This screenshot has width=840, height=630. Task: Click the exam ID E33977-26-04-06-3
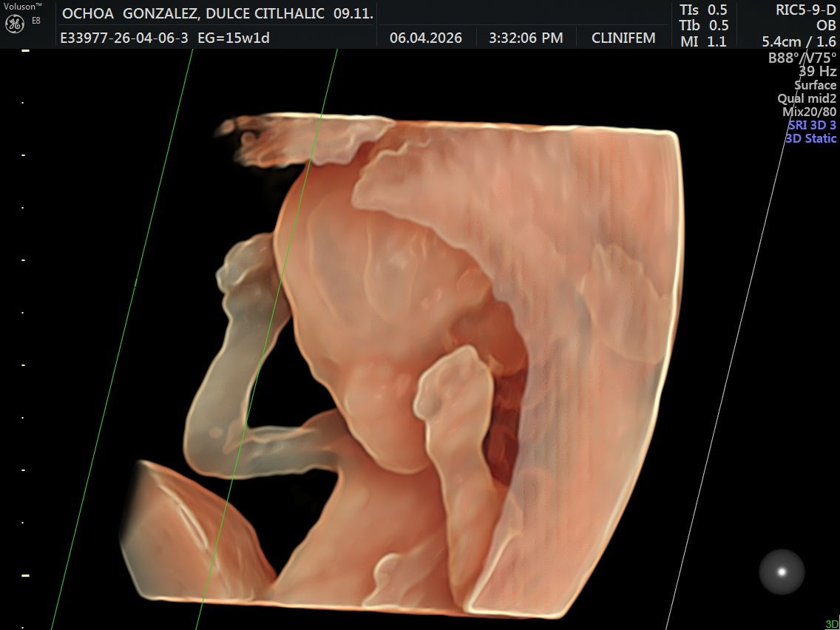[x=124, y=38]
